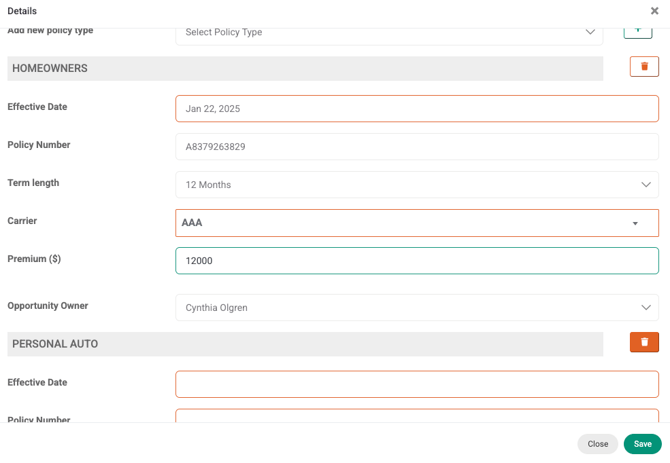Click the green plus add policy button

[x=638, y=32]
